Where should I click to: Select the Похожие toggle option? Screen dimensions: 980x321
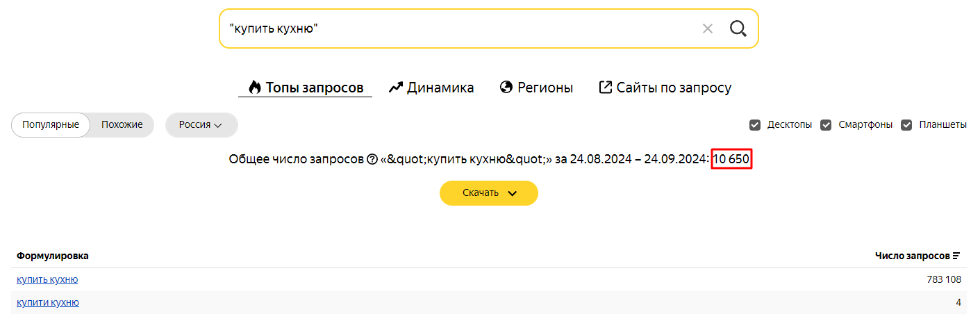(x=122, y=125)
